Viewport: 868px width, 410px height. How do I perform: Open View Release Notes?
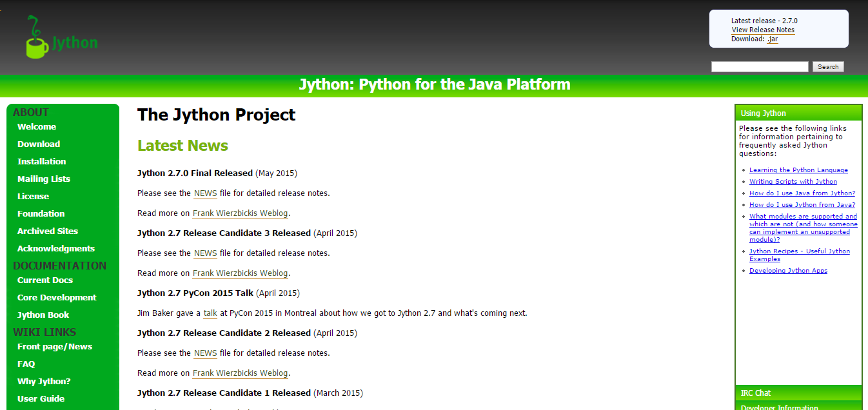click(763, 30)
